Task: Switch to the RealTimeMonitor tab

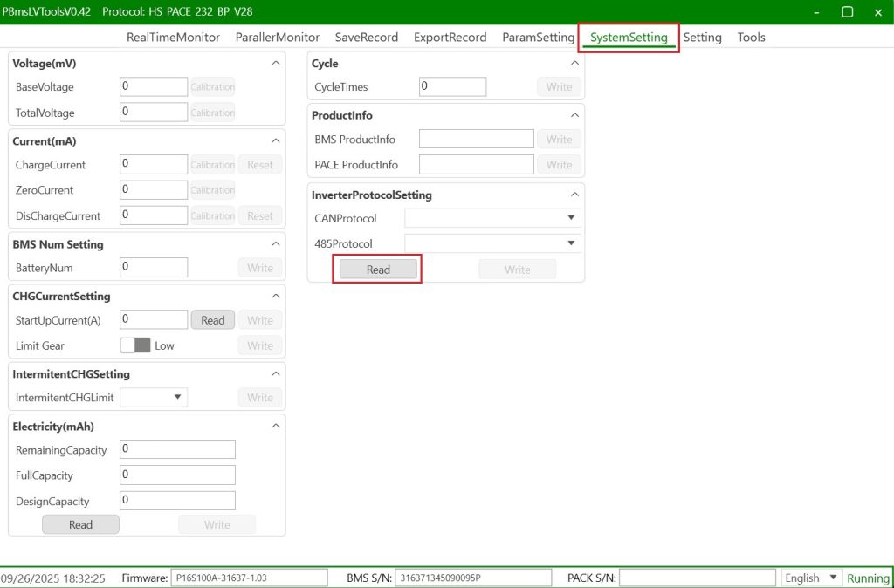Action: [173, 38]
